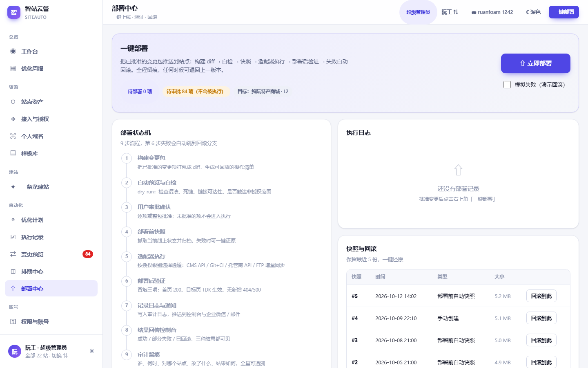Open the 阮工 account switcher in header
Image resolution: width=588 pixels, height=368 pixels.
click(x=450, y=12)
